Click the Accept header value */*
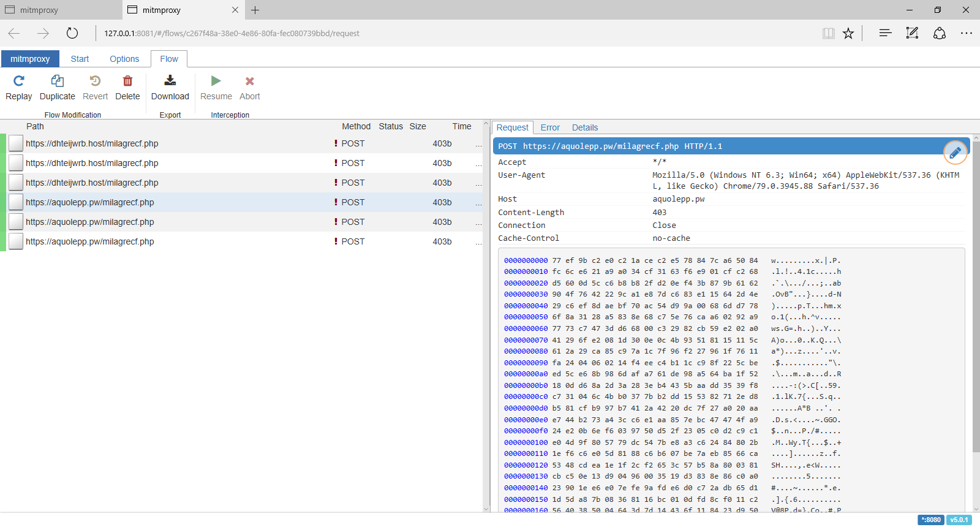980x527 pixels. point(659,162)
